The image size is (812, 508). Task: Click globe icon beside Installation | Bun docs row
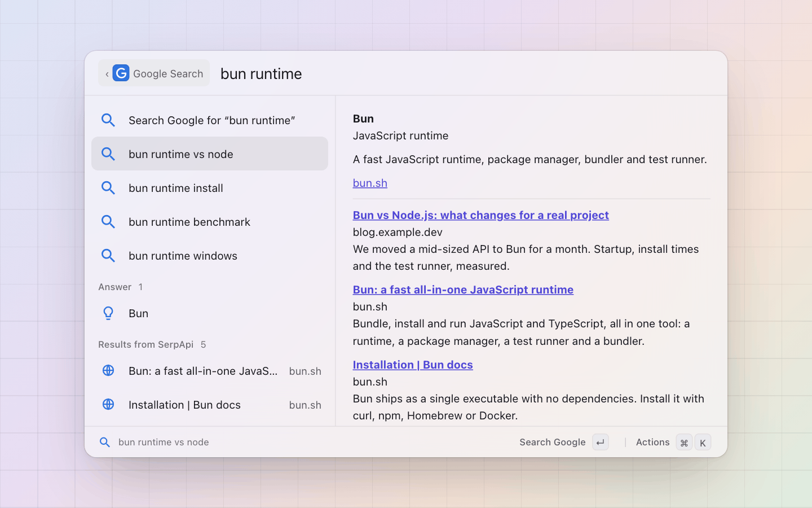pos(108,404)
